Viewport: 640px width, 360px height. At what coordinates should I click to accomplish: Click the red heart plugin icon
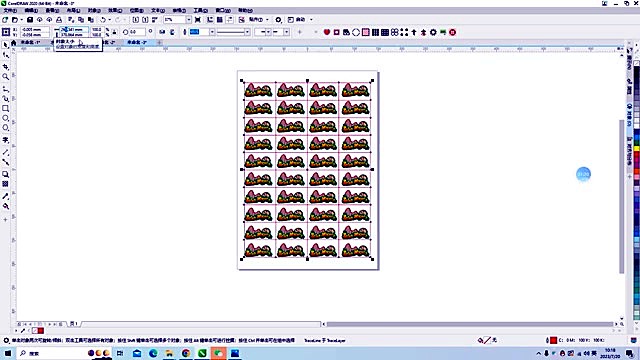(x=327, y=32)
